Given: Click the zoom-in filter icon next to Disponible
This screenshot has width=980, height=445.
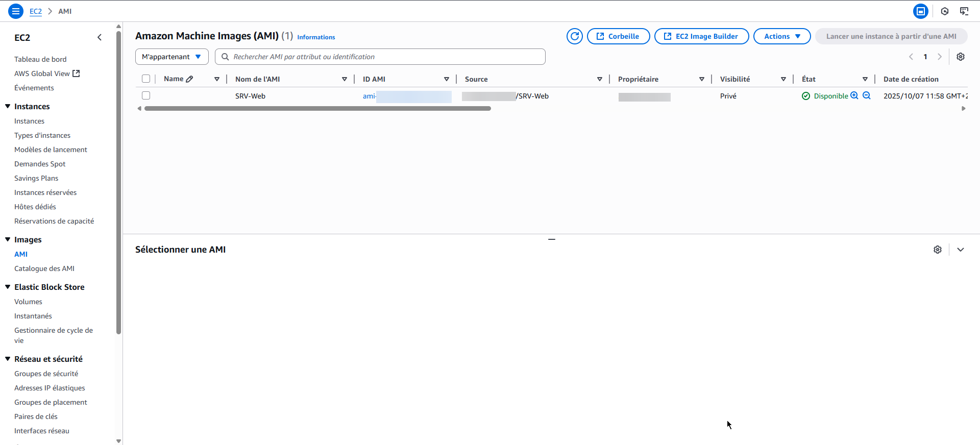Looking at the screenshot, I should [x=854, y=95].
